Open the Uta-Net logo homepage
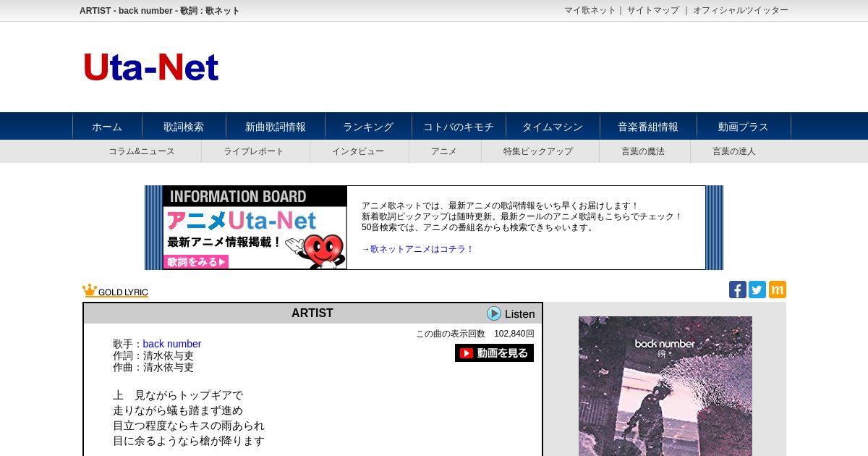The image size is (868, 456). 150,67
